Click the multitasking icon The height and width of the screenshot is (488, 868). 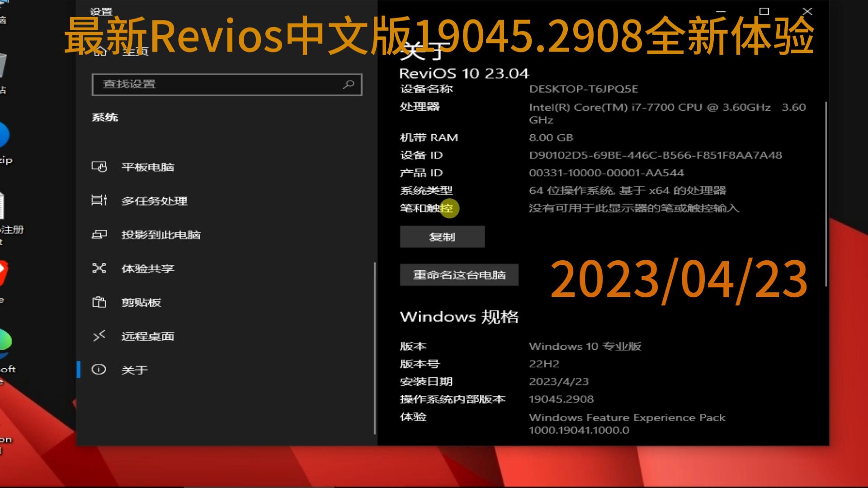[99, 200]
